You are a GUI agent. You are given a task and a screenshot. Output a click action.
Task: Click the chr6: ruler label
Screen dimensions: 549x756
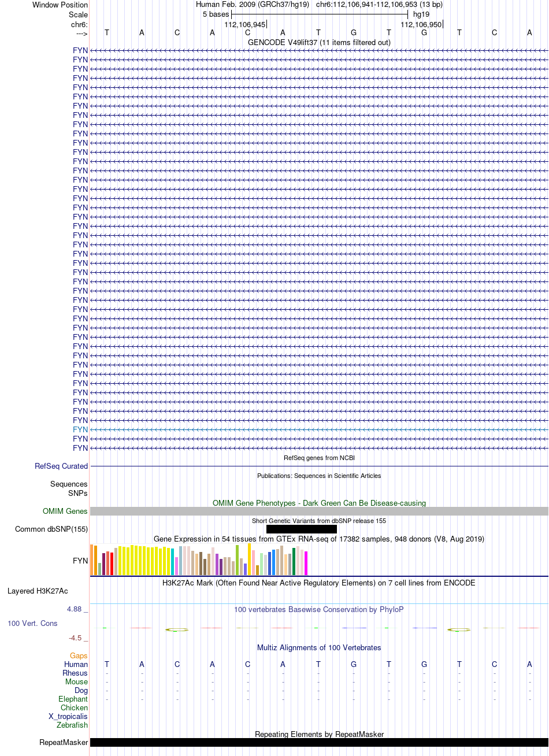[x=79, y=24]
